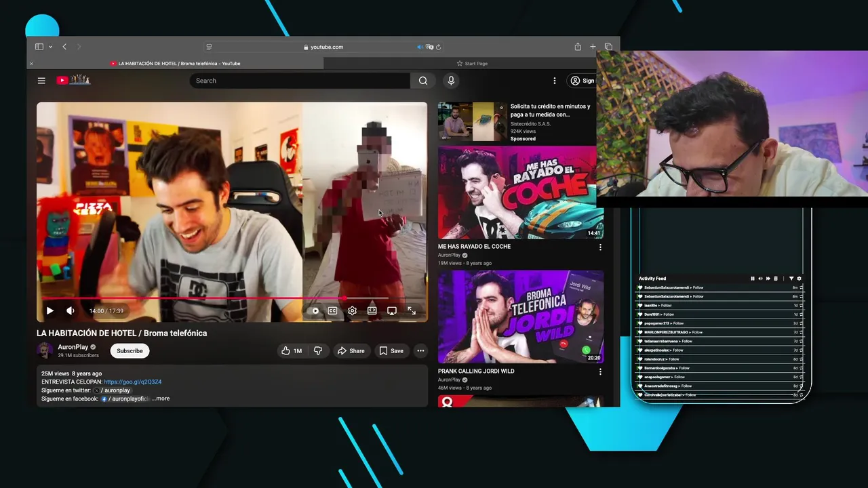Open the Safari sidebar dropdown chevron
Viewport: 868px width, 488px height.
[49, 47]
